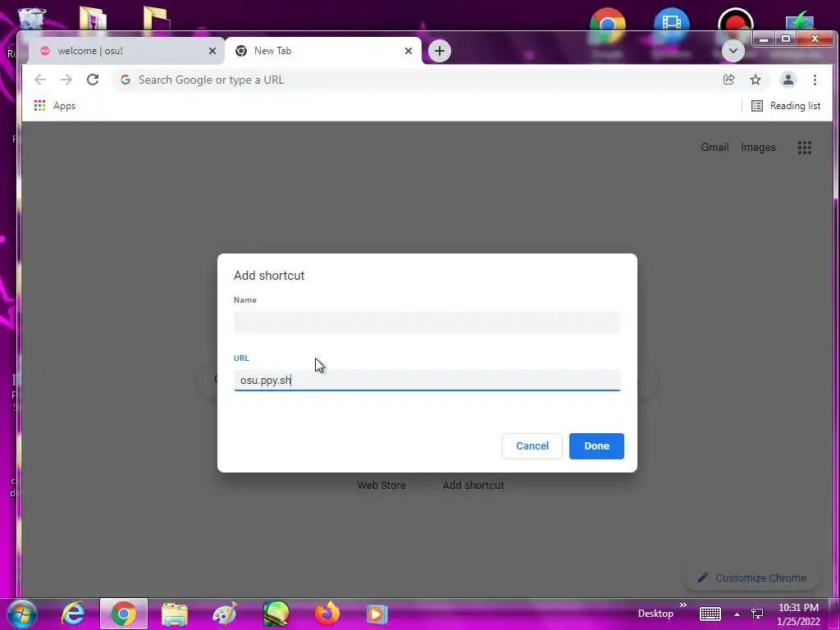Select the New Tab tab

pyautogui.click(x=322, y=51)
